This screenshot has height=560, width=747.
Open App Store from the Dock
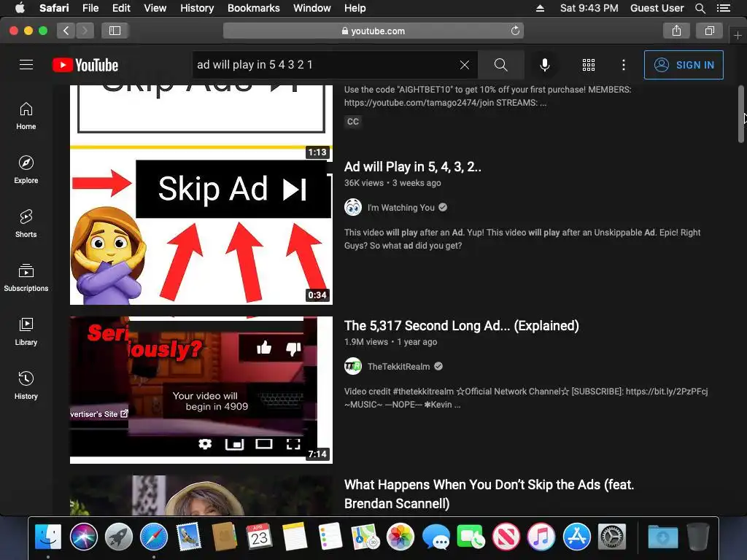click(x=576, y=537)
